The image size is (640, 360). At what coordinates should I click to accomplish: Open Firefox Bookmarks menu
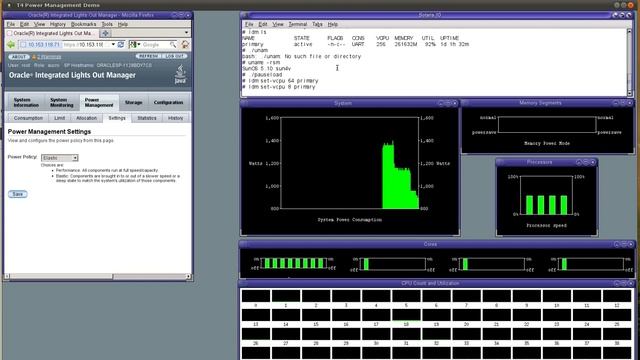click(x=83, y=24)
